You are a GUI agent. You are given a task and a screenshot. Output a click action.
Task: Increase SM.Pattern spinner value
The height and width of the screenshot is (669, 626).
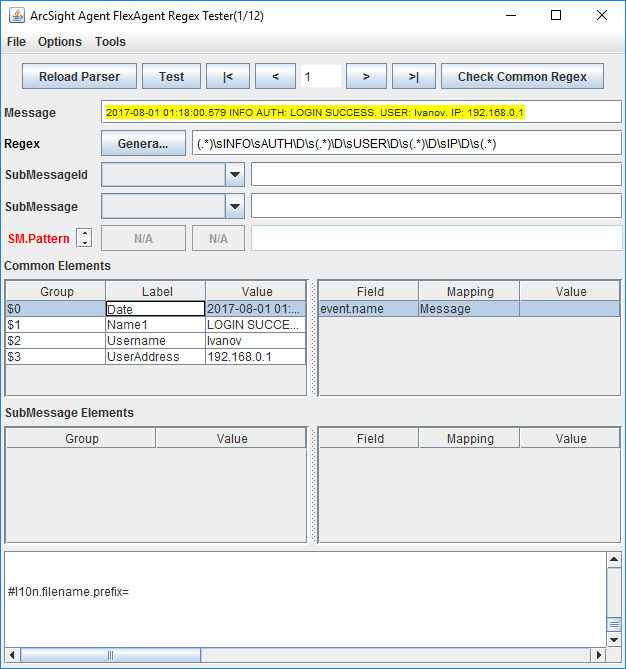tap(84, 233)
